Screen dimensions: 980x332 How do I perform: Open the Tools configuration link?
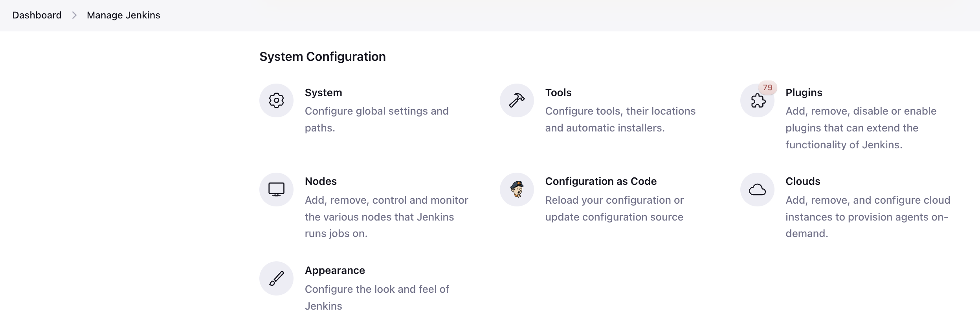pos(558,93)
